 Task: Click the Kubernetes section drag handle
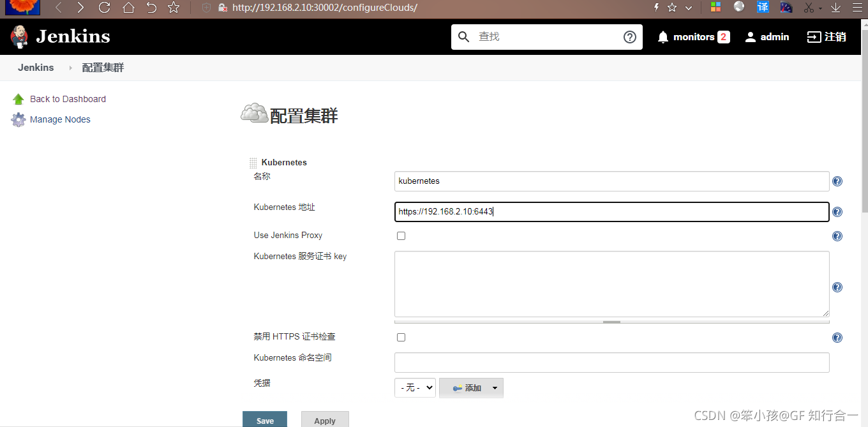pyautogui.click(x=253, y=163)
